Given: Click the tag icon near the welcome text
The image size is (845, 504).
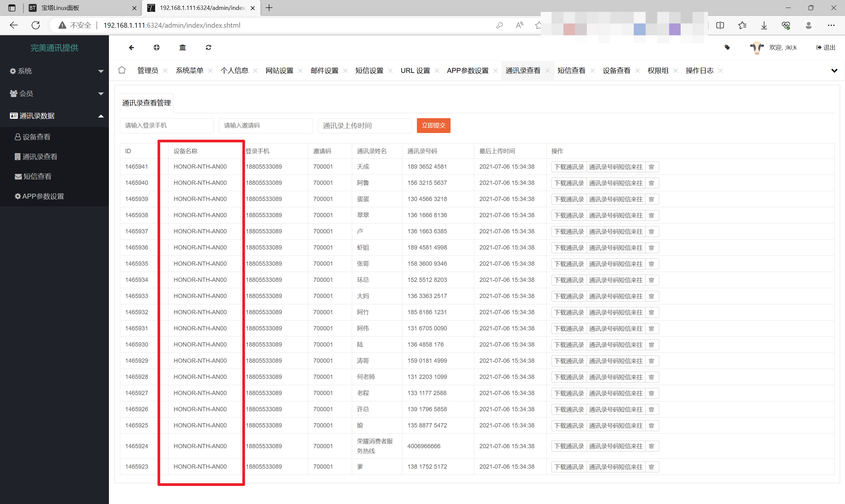Looking at the screenshot, I should 727,48.
